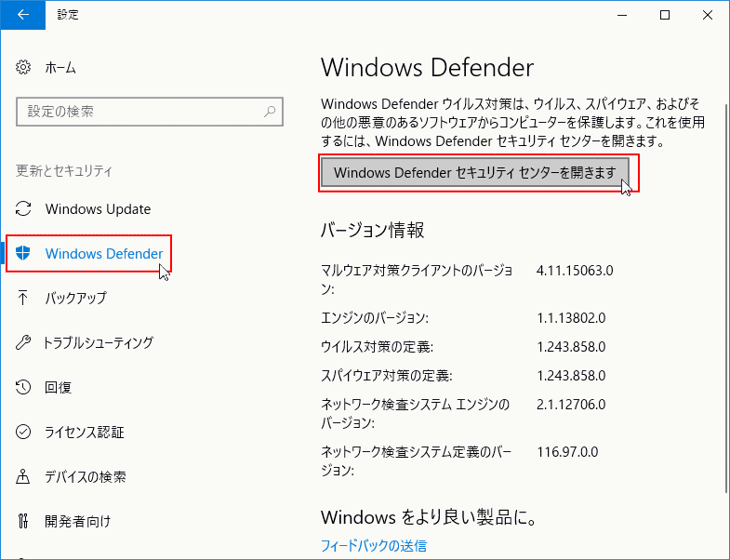Click 更新とセキュリティ section label
Screen dimensions: 730x560
64,170
